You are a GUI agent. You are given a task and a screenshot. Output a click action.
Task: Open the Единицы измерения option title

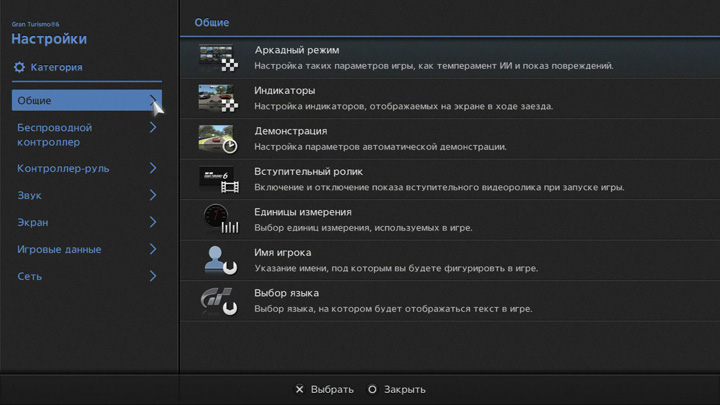click(303, 212)
